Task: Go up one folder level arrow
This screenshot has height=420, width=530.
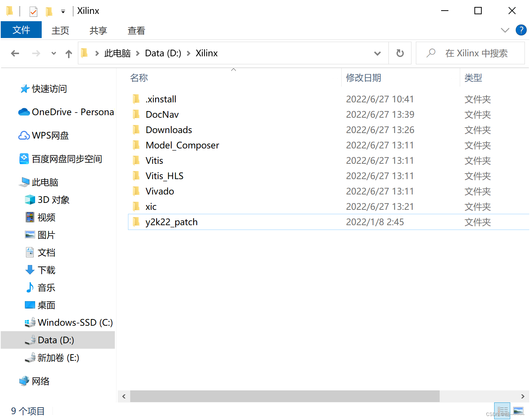Action: [69, 54]
